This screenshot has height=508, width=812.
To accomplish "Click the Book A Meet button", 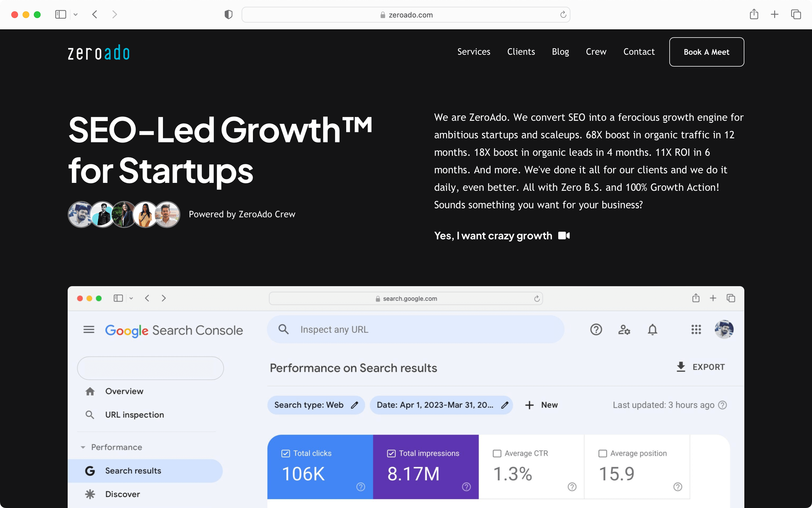I will (x=707, y=52).
